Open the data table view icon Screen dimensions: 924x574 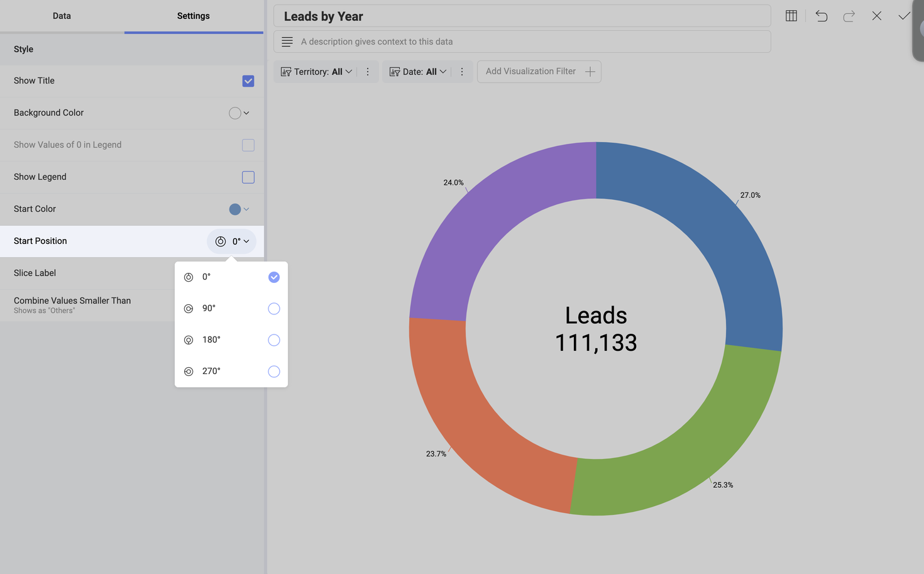pyautogui.click(x=791, y=16)
